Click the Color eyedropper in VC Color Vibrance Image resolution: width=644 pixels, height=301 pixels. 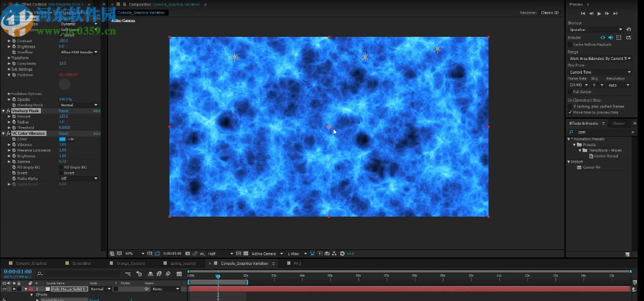coord(71,139)
